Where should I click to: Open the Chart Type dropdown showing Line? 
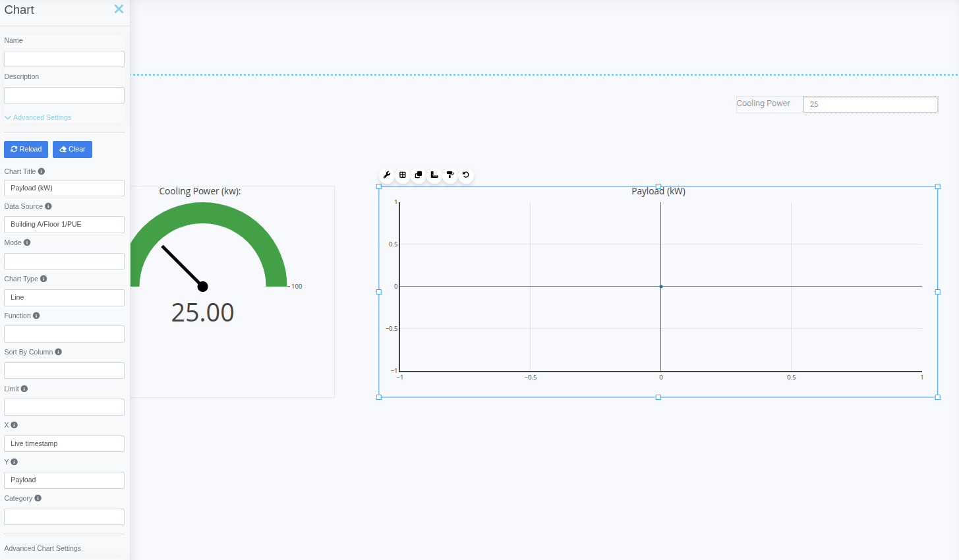pyautogui.click(x=64, y=298)
